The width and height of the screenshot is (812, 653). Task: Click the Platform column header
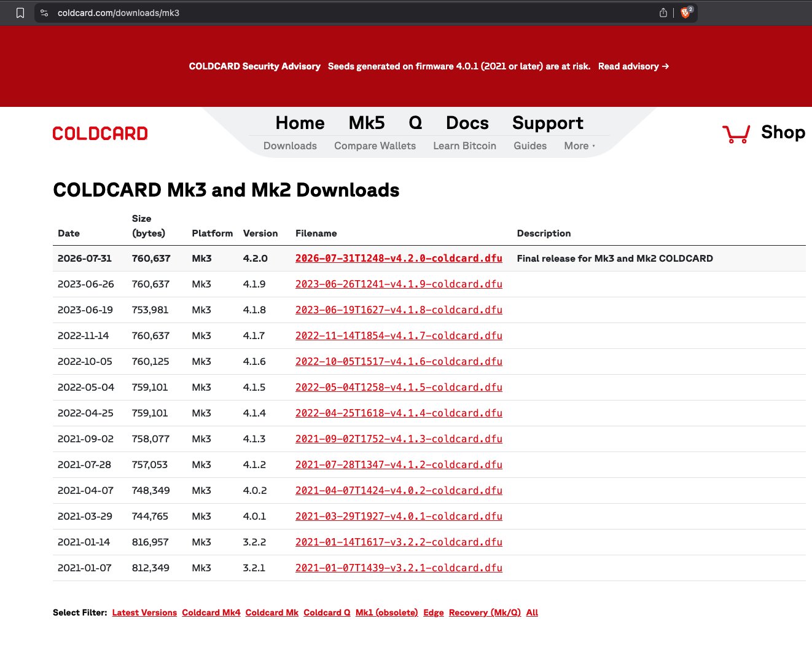tap(212, 233)
